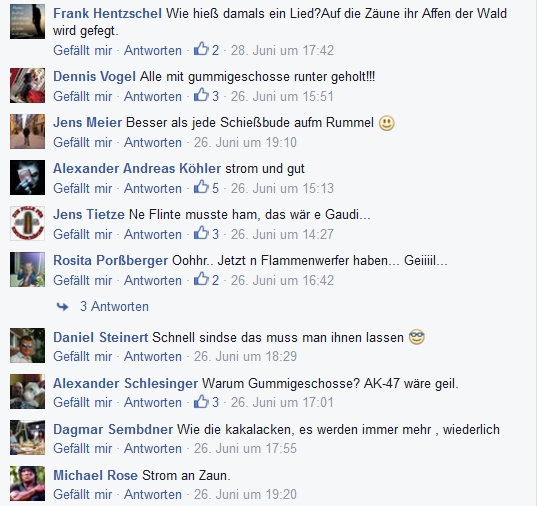537x506 pixels.
Task: Open Rosita Porßberger's profile name link
Action: click(x=111, y=260)
